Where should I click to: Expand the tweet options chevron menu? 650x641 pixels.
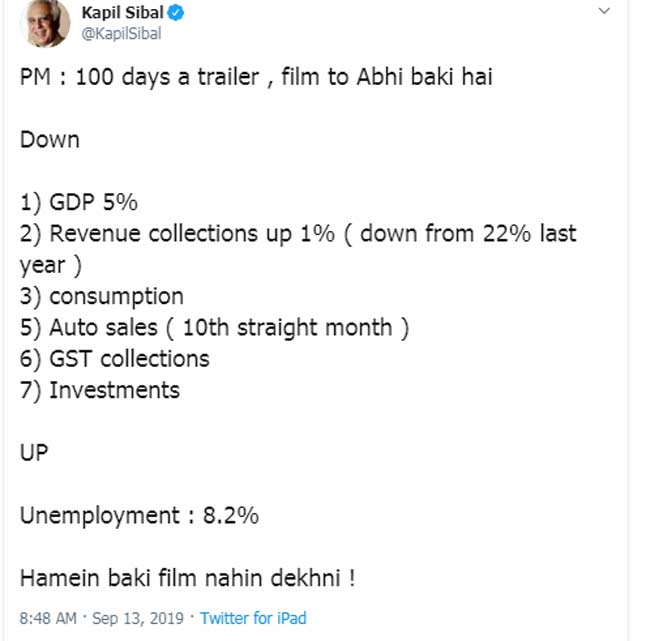coord(604,11)
